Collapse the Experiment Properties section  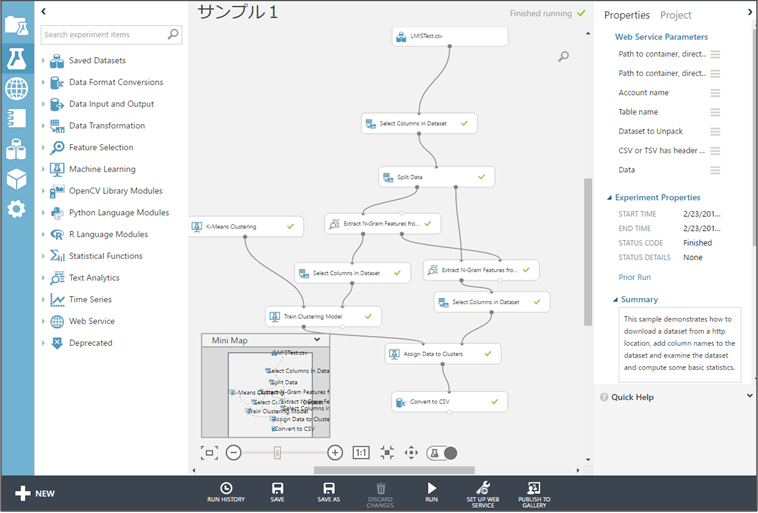pos(609,198)
